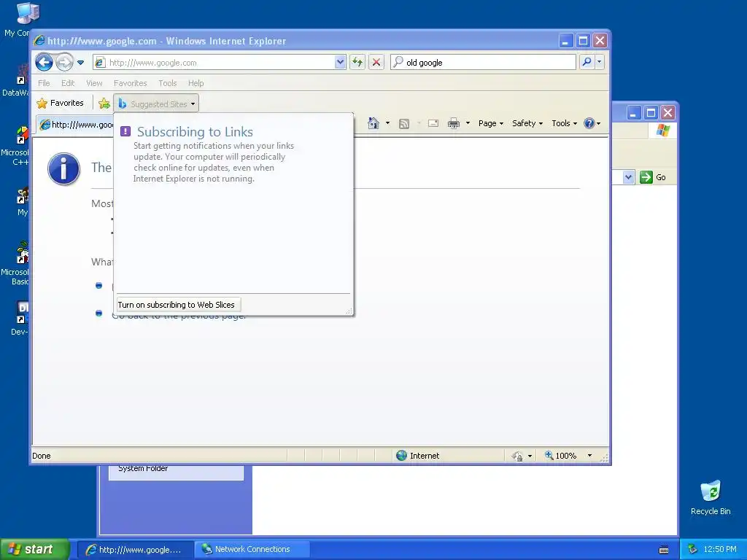The height and width of the screenshot is (560, 747).
Task: Run the search with the magnifier button
Action: coord(587,62)
